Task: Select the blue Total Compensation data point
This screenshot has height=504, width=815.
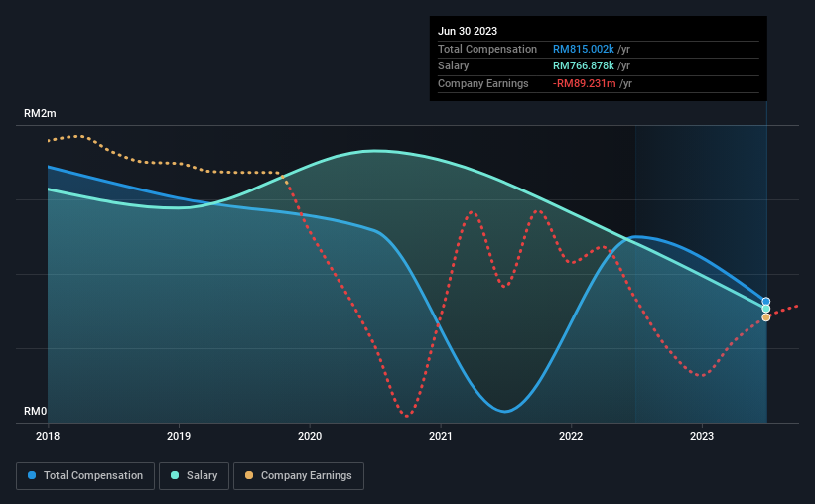Action: [x=766, y=302]
